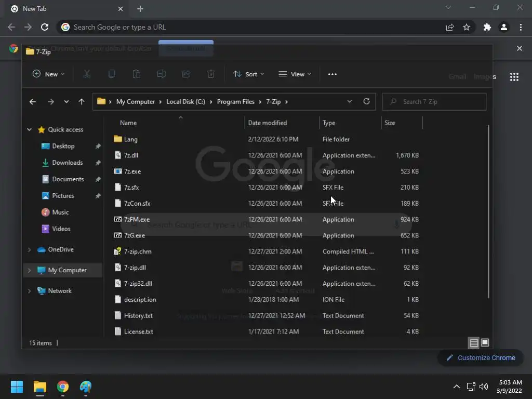Open the View dropdown
The image size is (532, 399).
[x=295, y=74]
